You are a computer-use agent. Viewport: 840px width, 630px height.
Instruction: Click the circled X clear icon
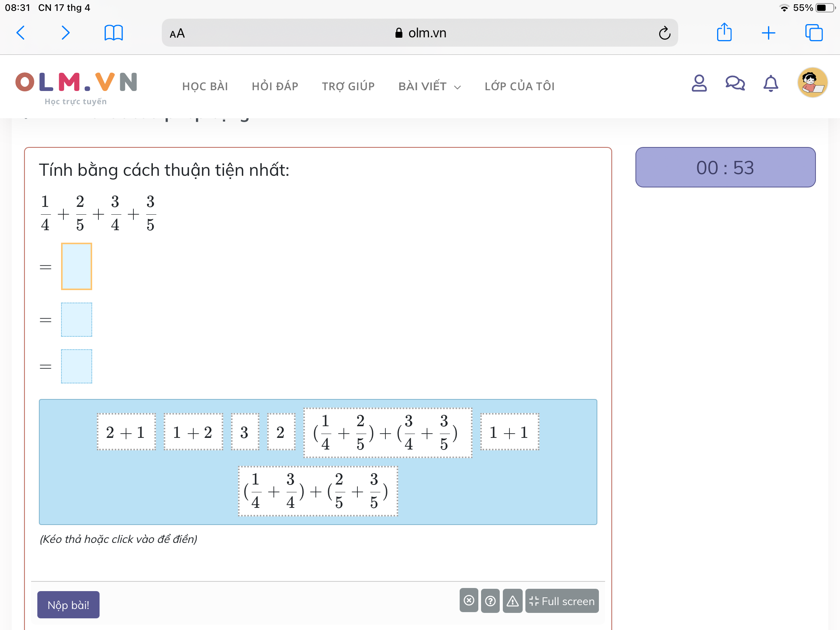click(x=469, y=601)
